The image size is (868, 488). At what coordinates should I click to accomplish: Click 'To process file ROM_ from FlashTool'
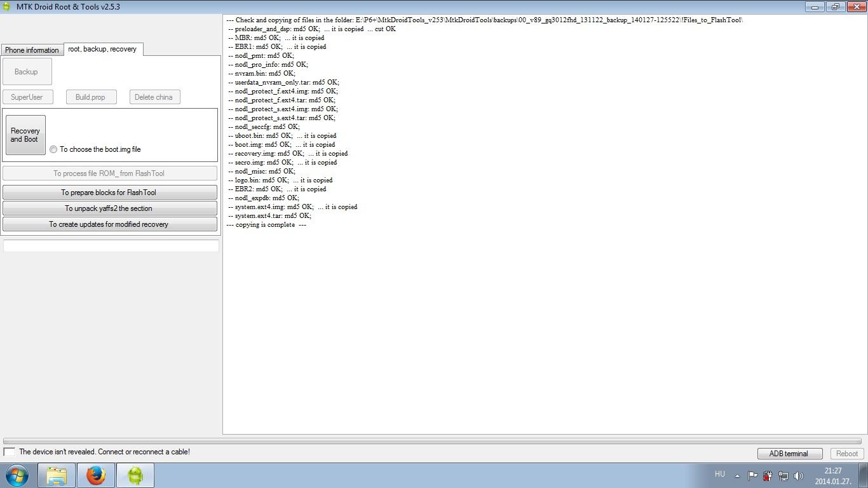(x=109, y=173)
